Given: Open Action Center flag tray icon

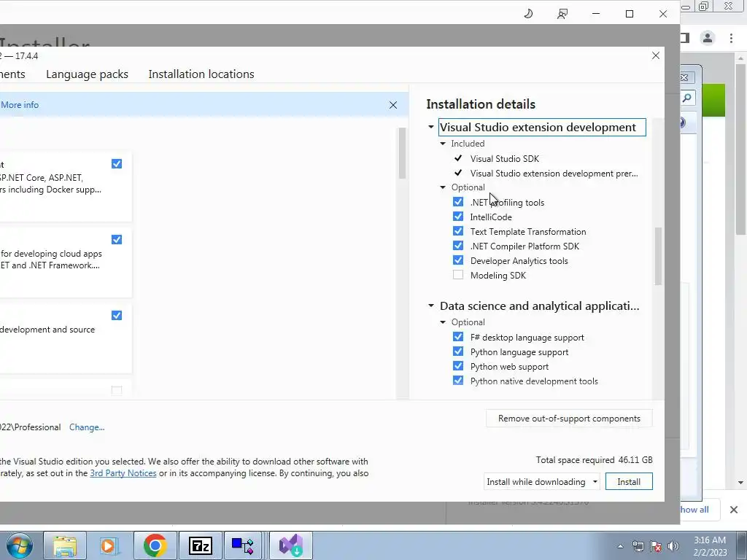Looking at the screenshot, I should [x=656, y=546].
